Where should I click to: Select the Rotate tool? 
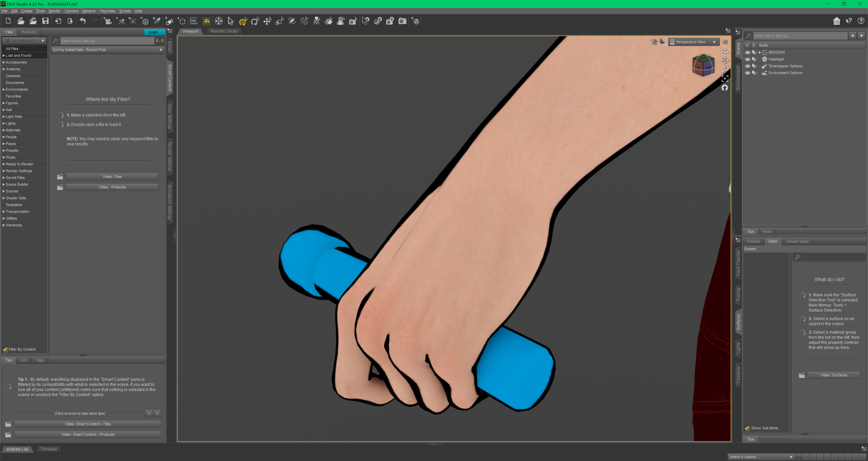pos(255,21)
